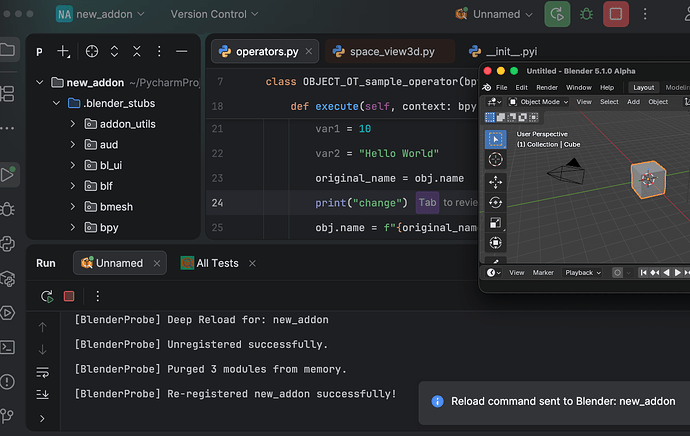Viewport: 690px width, 436px height.
Task: Jump to start in Blender timeline
Action: coord(643,273)
